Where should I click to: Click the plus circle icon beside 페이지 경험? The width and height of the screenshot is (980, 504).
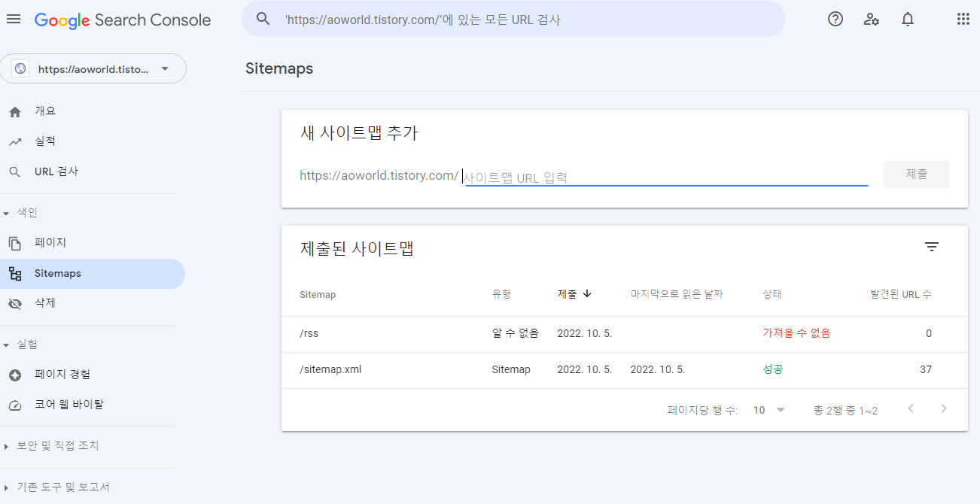(15, 375)
